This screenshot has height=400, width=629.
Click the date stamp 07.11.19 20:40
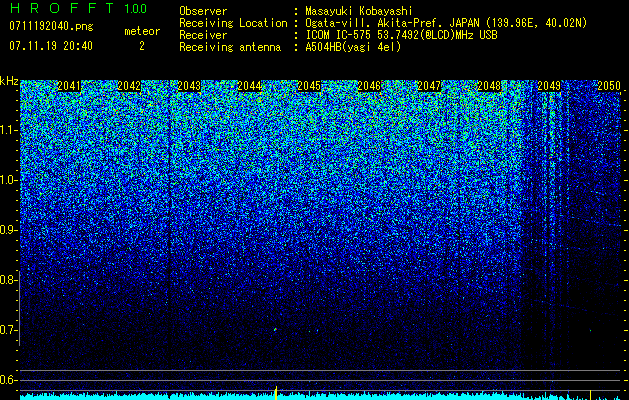click(x=51, y=46)
